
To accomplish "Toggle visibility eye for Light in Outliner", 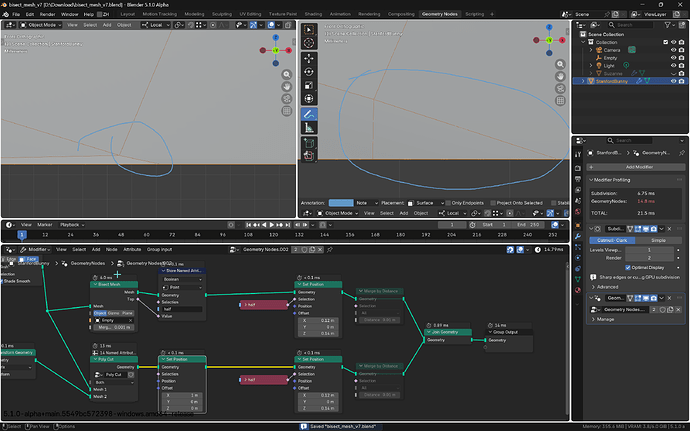I will pyautogui.click(x=673, y=66).
